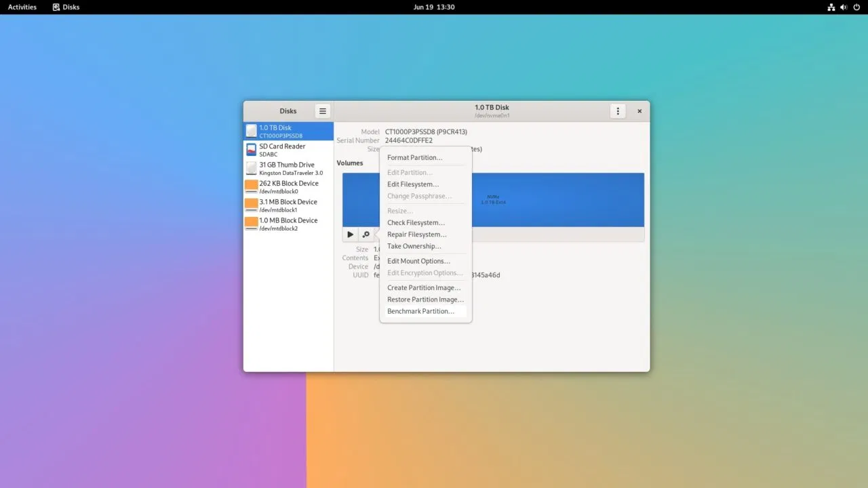Click the mount partition play icon
868x488 pixels.
click(350, 235)
